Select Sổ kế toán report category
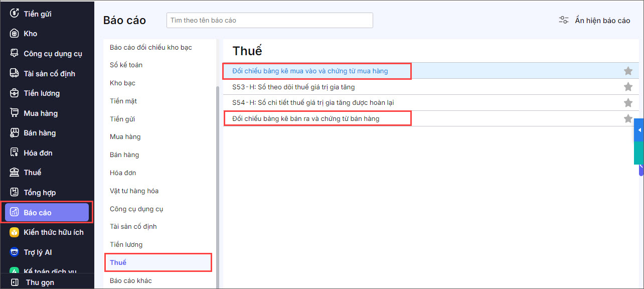644x289 pixels. [x=126, y=65]
